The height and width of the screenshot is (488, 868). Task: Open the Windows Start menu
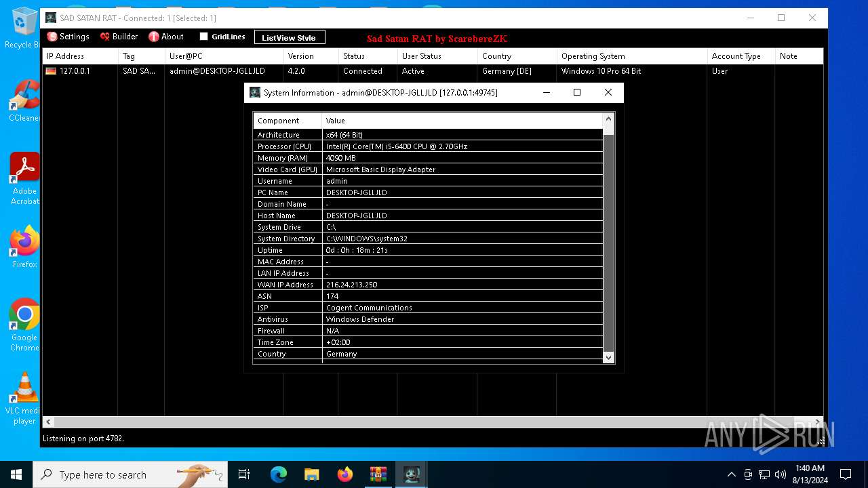point(16,474)
